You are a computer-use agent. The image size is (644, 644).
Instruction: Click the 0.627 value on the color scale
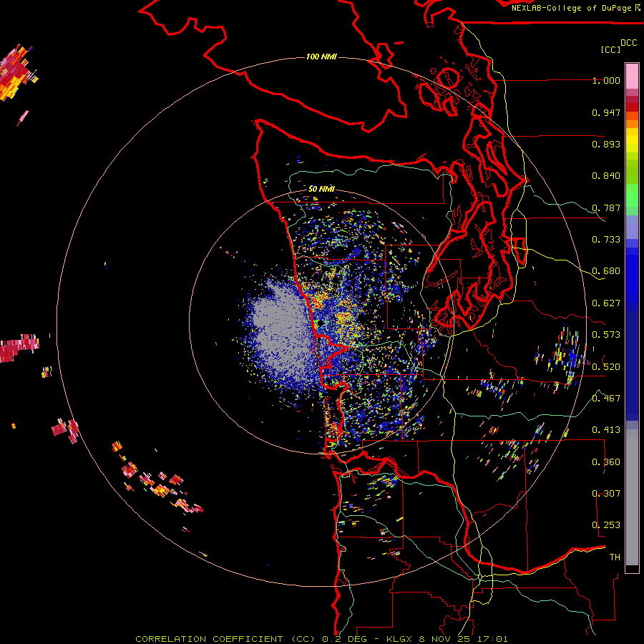tap(606, 303)
